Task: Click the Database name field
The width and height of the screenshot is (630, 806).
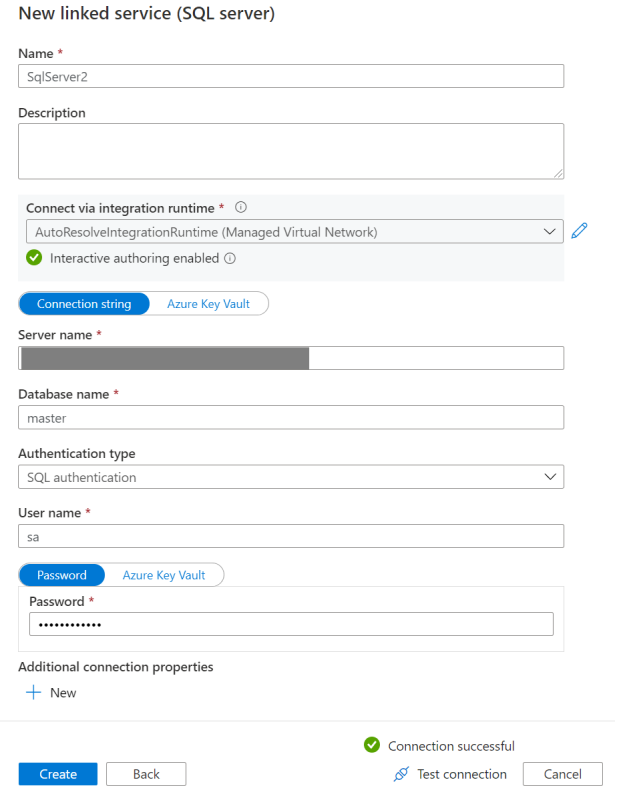Action: [291, 418]
